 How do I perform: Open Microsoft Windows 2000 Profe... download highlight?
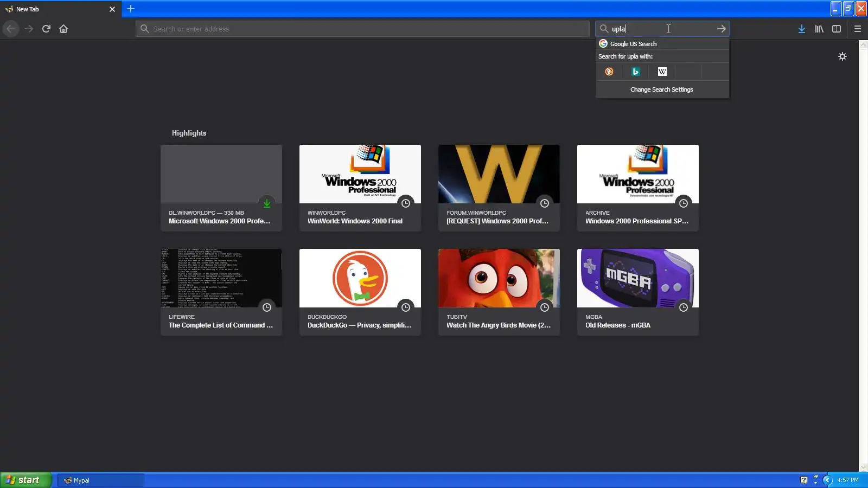(221, 188)
